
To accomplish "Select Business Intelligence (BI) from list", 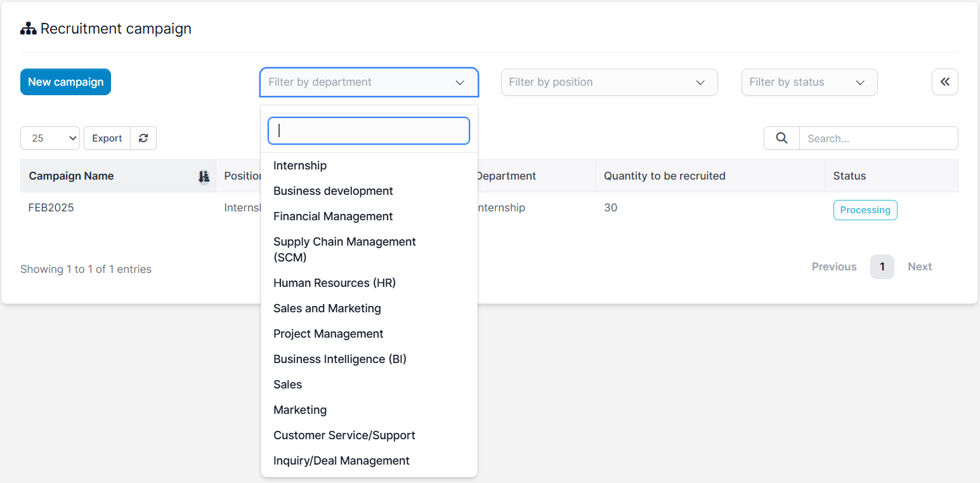I will coord(339,359).
